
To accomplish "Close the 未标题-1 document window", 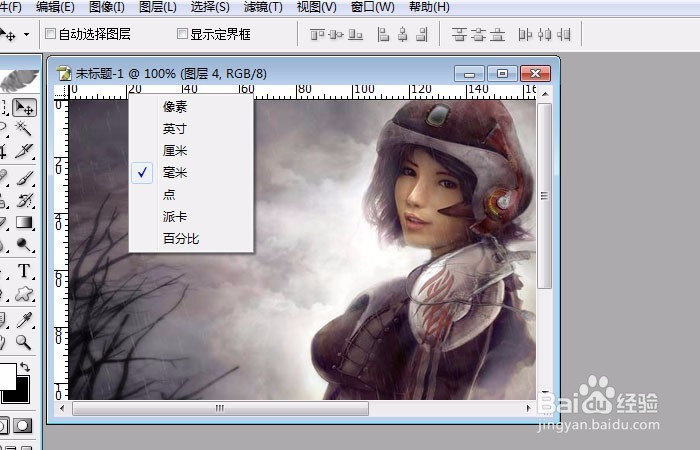I will pos(536,74).
